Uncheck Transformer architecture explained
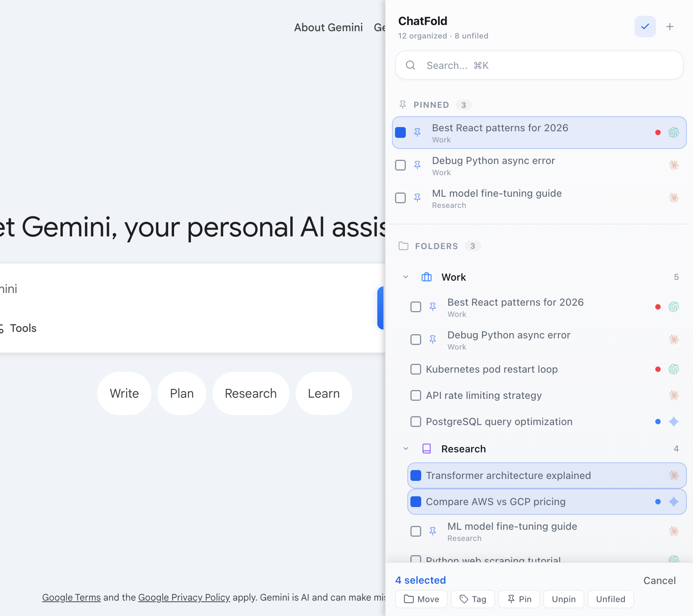 pyautogui.click(x=415, y=475)
